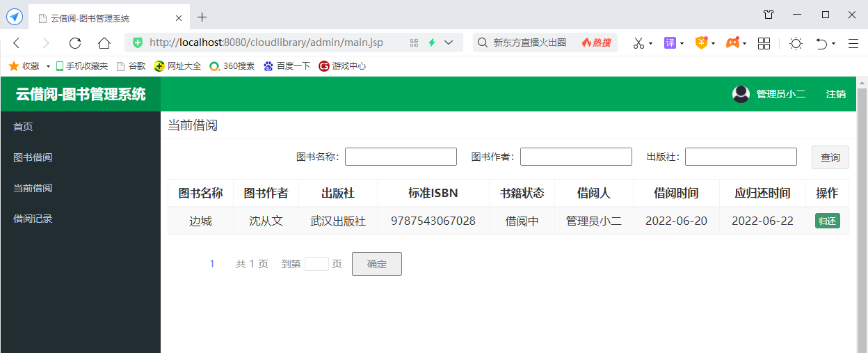
Task: Click the four-squares extensions grid icon
Action: [x=764, y=43]
